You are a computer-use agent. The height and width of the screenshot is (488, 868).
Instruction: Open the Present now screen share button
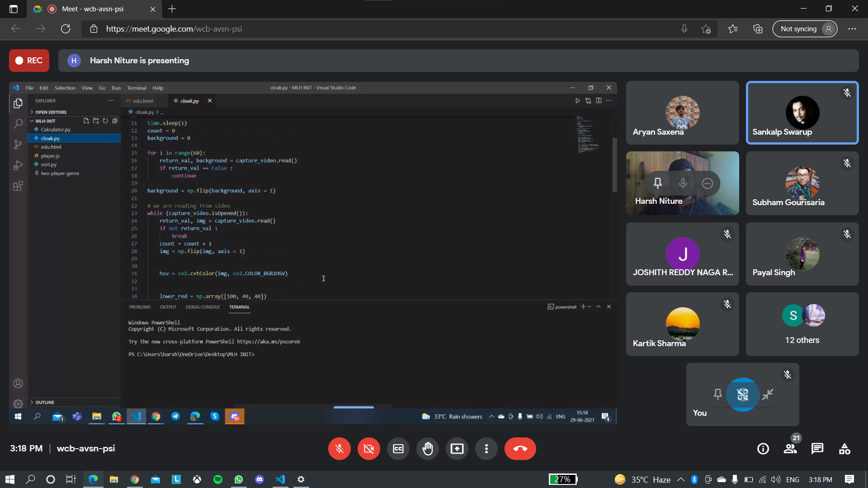click(x=457, y=449)
